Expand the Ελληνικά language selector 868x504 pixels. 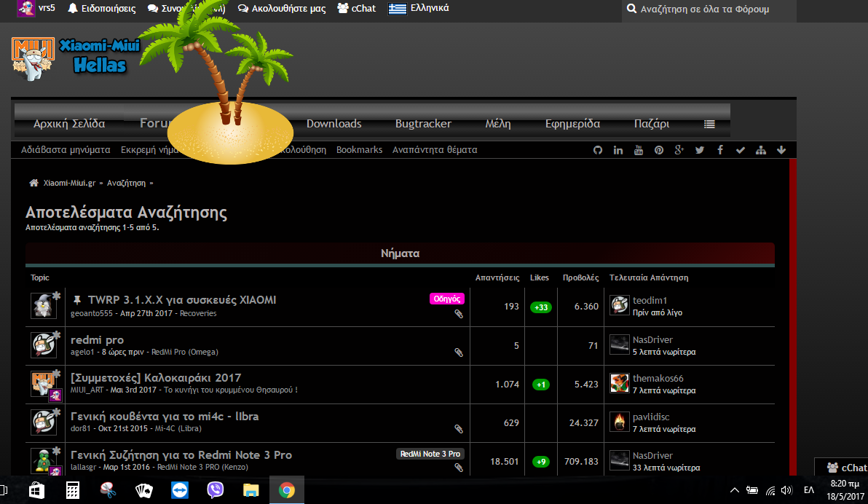(419, 9)
